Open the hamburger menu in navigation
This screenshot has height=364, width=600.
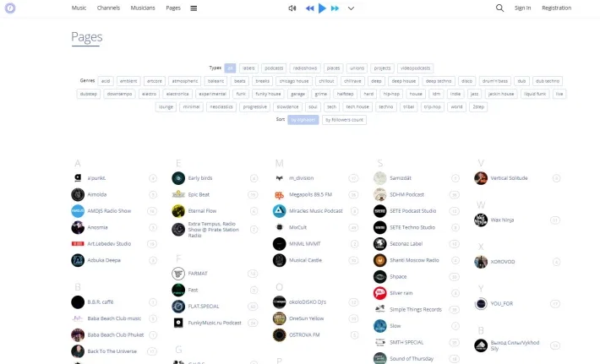[194, 8]
